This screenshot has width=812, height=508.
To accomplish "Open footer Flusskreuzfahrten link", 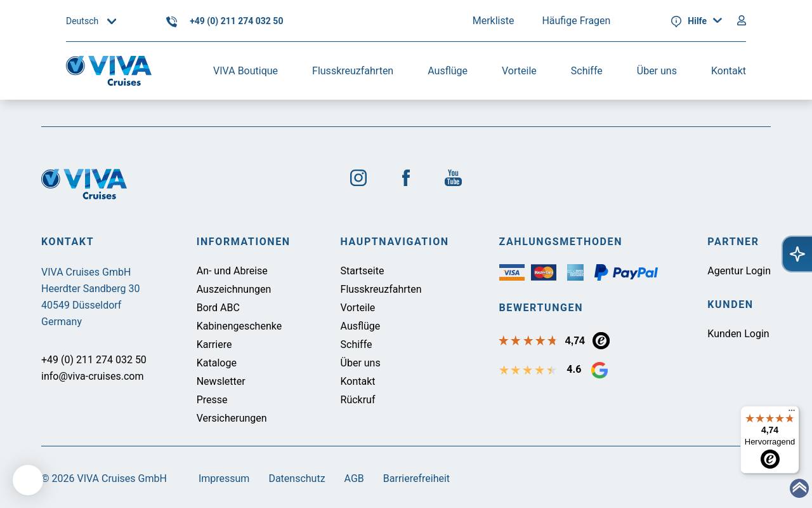I will point(381,290).
